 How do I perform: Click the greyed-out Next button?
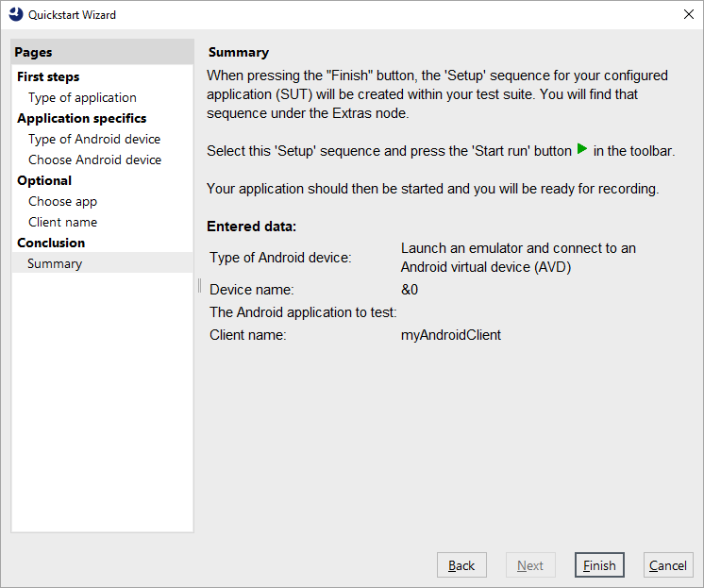(x=529, y=565)
